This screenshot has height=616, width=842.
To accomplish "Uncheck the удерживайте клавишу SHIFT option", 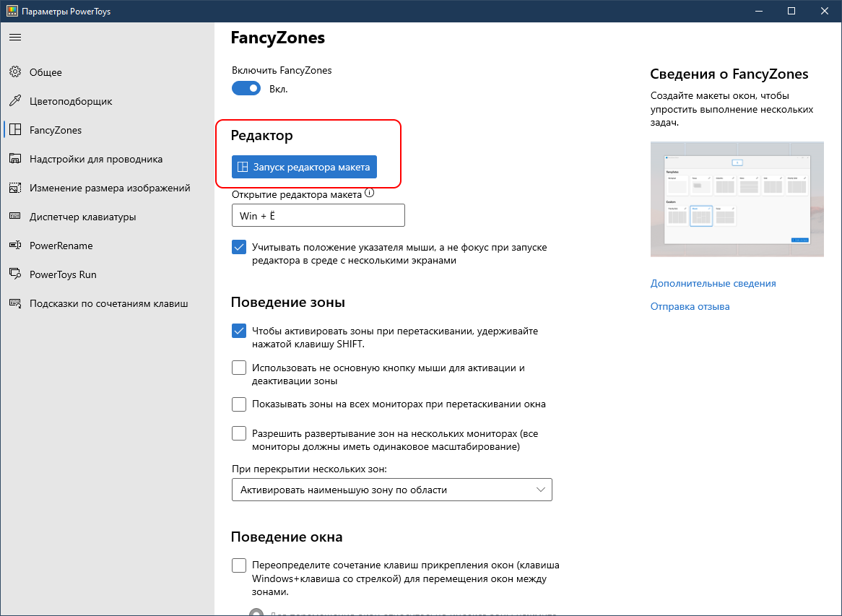I will (x=239, y=331).
